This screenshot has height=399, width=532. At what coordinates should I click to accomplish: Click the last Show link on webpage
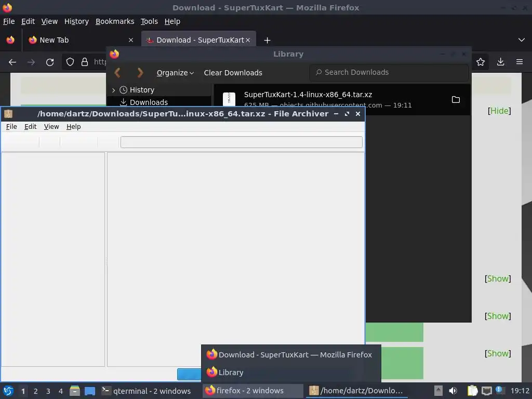point(498,353)
